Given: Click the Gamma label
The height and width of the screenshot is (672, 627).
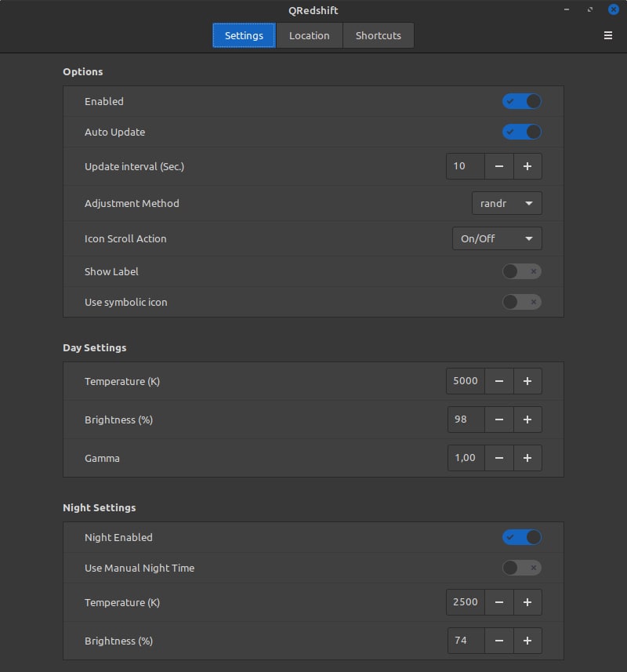Looking at the screenshot, I should tap(102, 458).
